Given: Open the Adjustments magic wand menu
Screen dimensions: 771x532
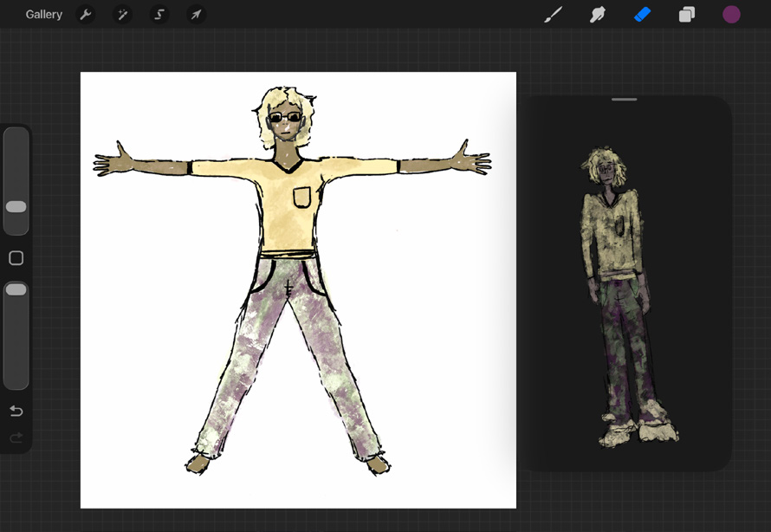Looking at the screenshot, I should (122, 15).
